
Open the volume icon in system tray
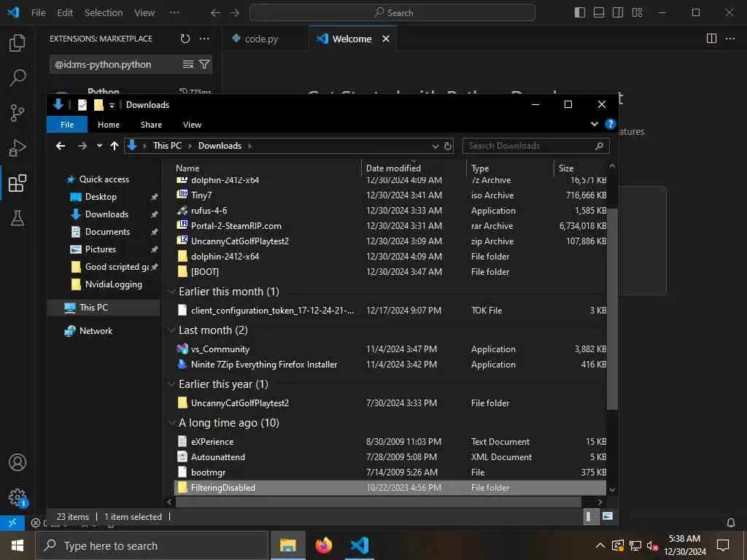coord(652,546)
